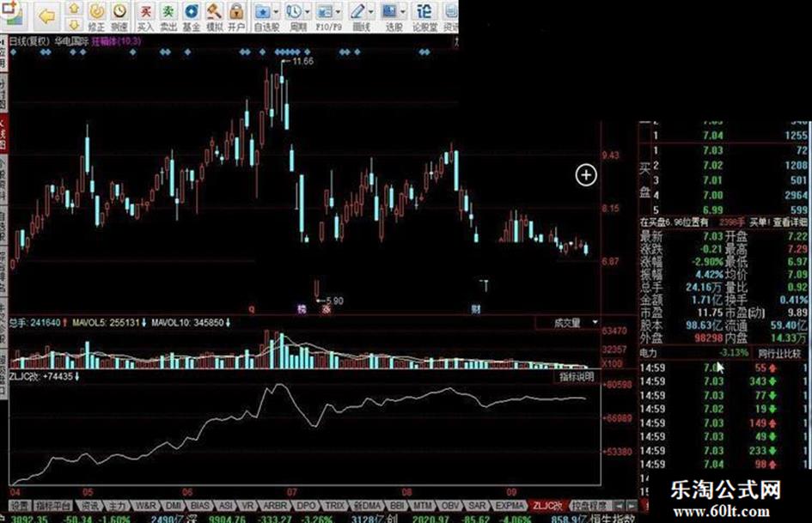Expand the F10/F9 dropdown arrow
The image size is (812, 523).
point(339,12)
